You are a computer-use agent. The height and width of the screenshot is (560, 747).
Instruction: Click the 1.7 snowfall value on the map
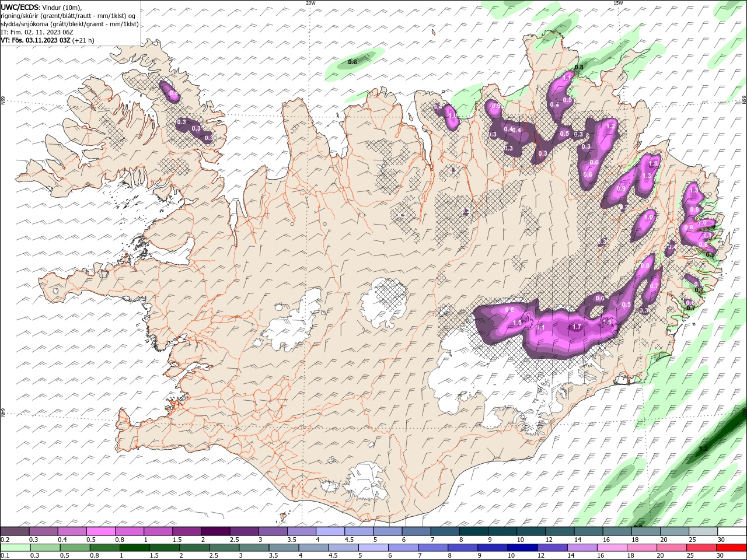577,327
